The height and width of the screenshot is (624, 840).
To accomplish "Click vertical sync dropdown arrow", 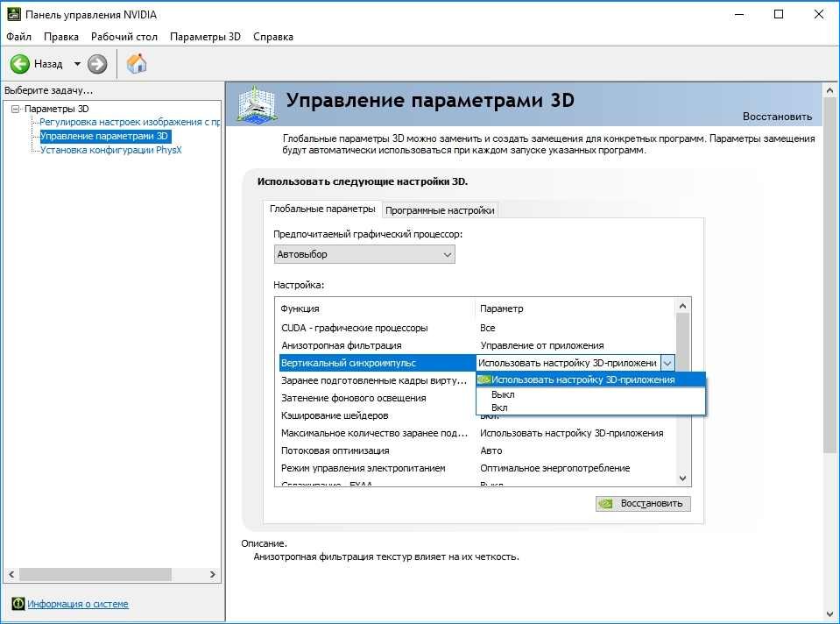I will 667,363.
